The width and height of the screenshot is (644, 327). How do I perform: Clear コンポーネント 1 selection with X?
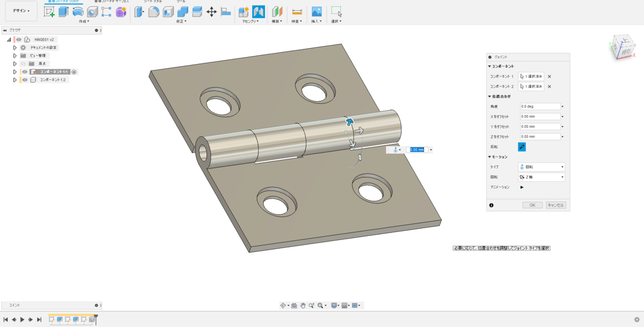pyautogui.click(x=550, y=76)
